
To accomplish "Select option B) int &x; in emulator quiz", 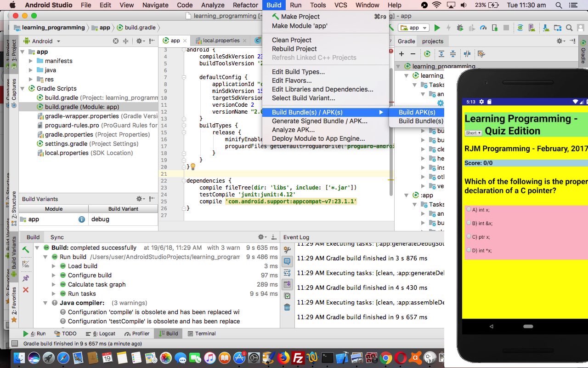I will click(469, 223).
